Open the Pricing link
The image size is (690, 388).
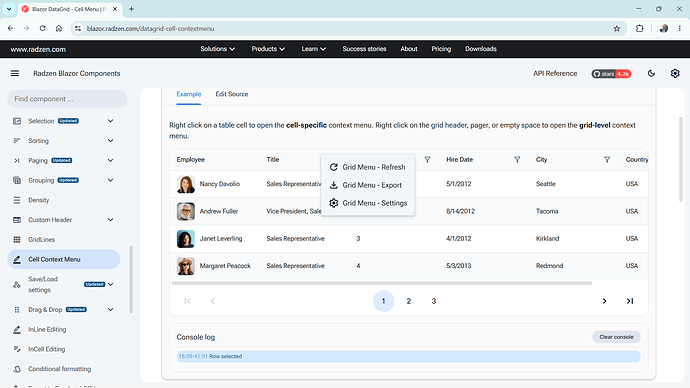(441, 49)
